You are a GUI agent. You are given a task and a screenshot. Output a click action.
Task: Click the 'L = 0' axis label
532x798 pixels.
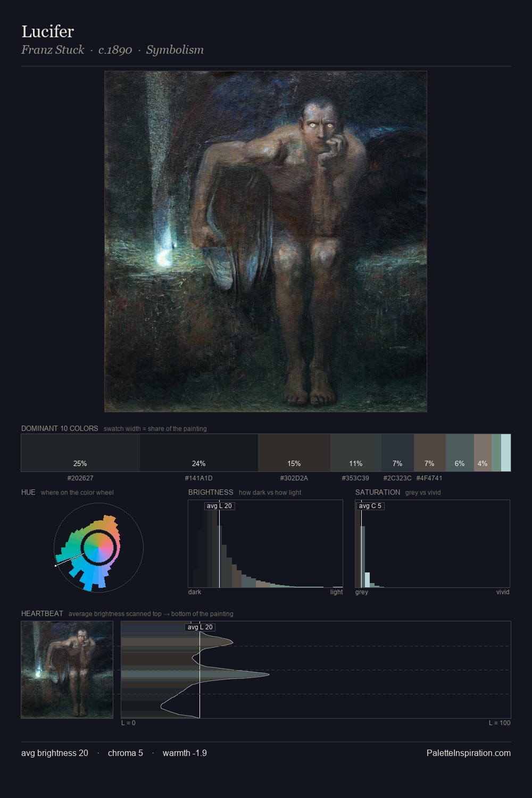pyautogui.click(x=128, y=723)
